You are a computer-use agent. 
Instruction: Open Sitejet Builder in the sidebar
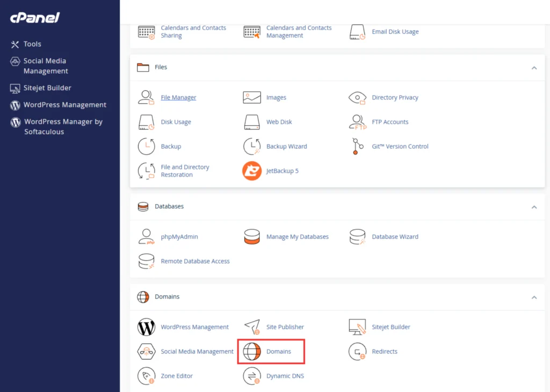coord(47,88)
